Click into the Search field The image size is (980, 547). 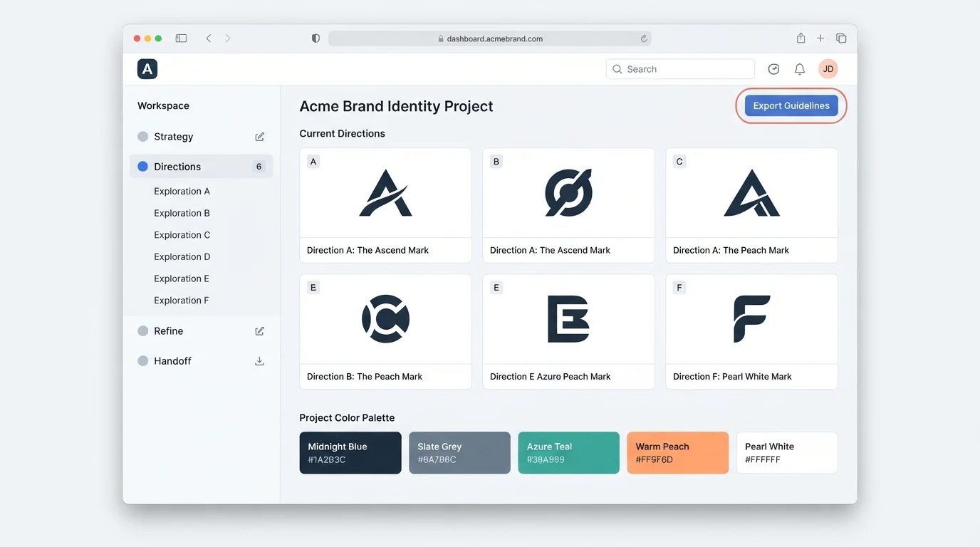point(680,69)
